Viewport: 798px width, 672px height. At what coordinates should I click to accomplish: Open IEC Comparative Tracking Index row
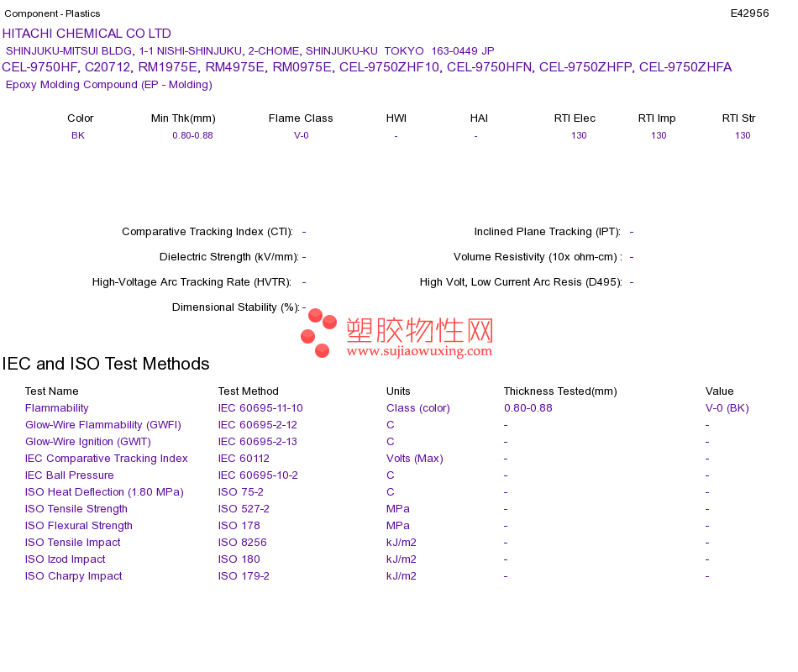pyautogui.click(x=107, y=459)
